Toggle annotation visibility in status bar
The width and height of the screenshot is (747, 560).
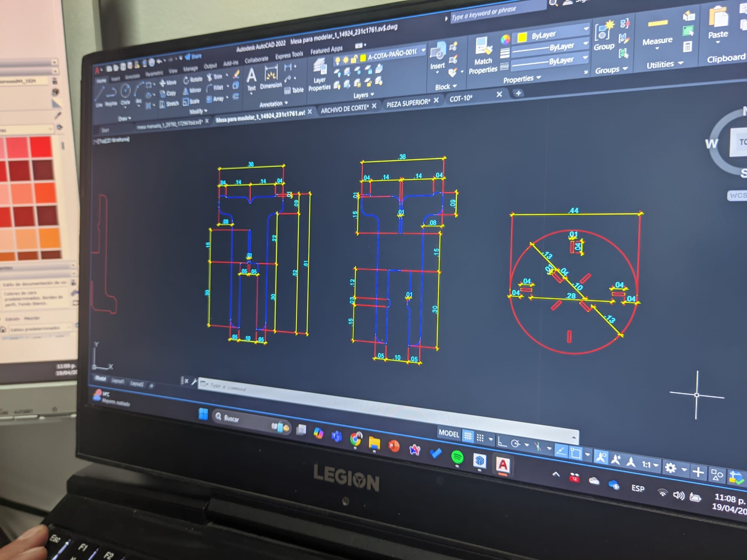[x=601, y=457]
